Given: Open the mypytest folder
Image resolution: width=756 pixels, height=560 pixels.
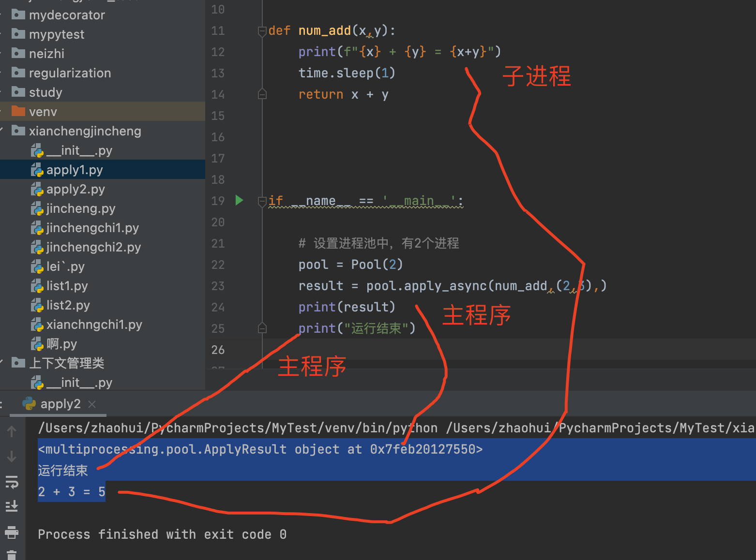Looking at the screenshot, I should tap(57, 34).
